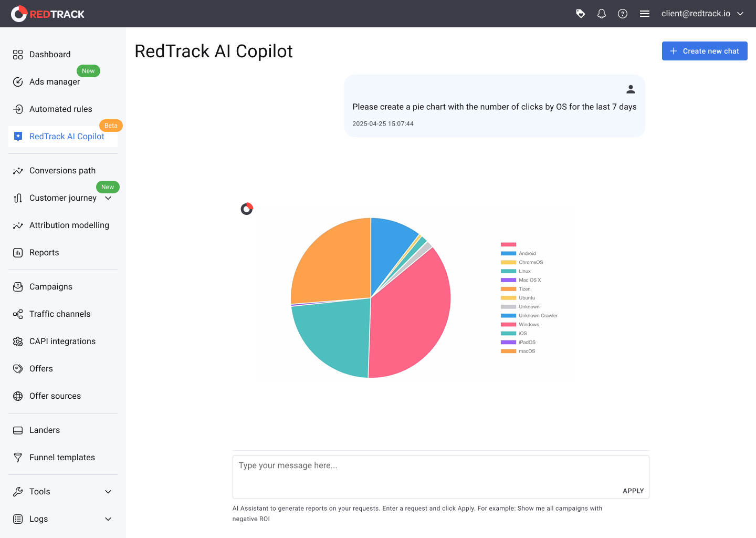This screenshot has width=756, height=538.
Task: Click the CAPI integrations gear icon
Action: (x=18, y=342)
